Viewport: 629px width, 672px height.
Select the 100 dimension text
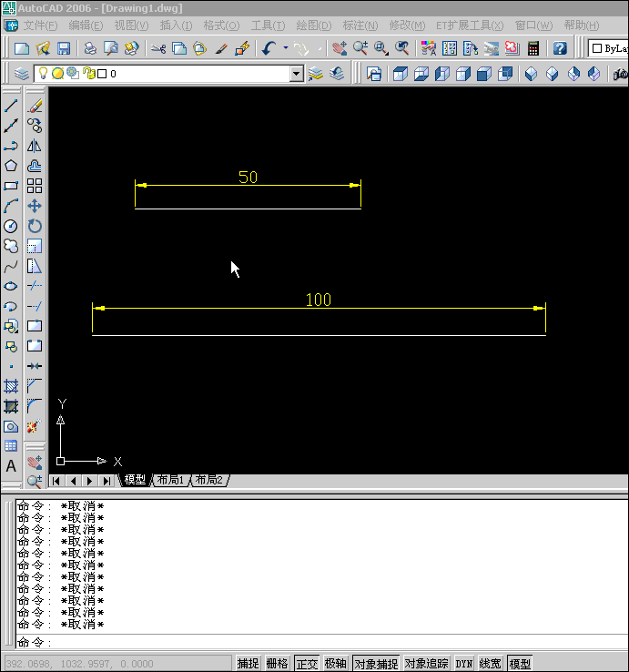pyautogui.click(x=319, y=300)
